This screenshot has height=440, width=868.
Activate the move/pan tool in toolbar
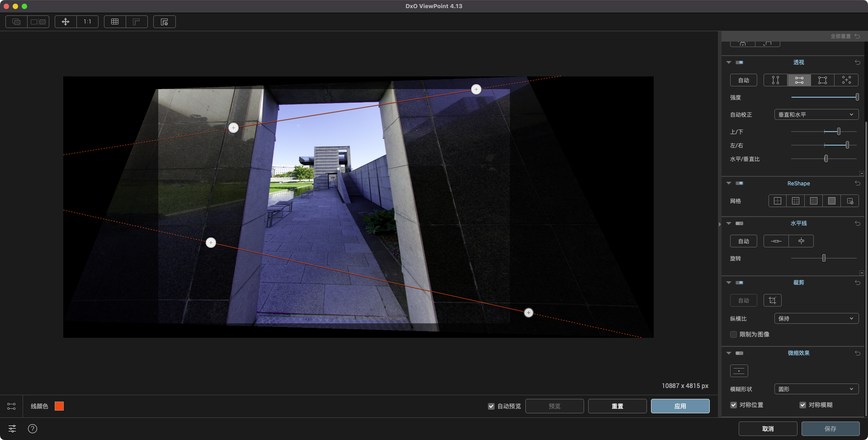coord(66,21)
